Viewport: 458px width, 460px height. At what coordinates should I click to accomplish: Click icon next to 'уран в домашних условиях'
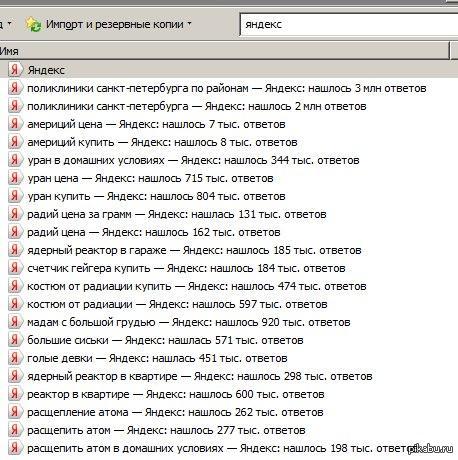[x=15, y=160]
